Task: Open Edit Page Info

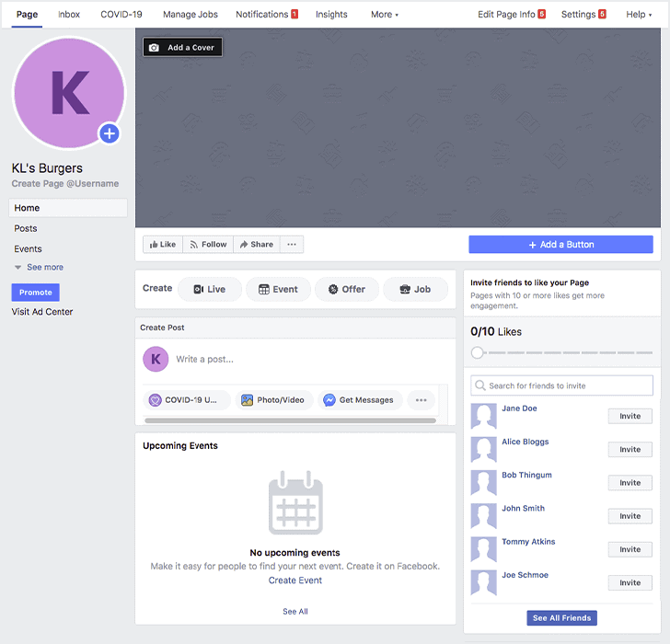Action: (x=512, y=15)
